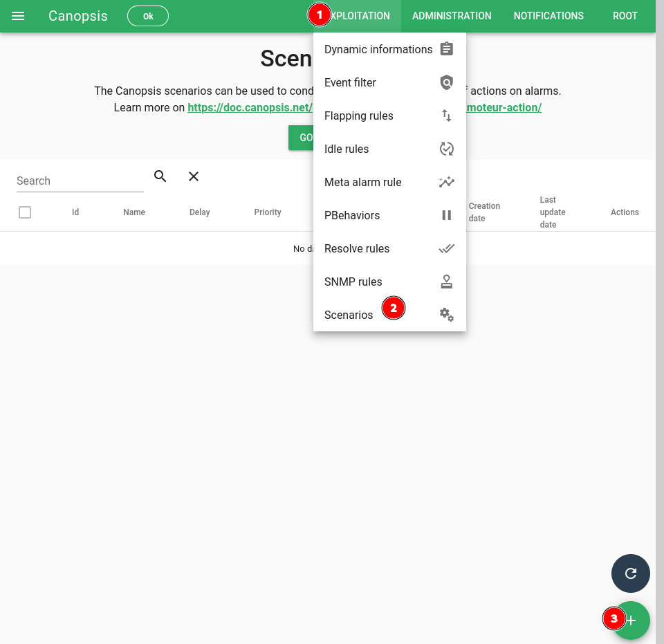Image resolution: width=664 pixels, height=644 pixels.
Task: Clear the search with the X icon
Action: tap(194, 176)
